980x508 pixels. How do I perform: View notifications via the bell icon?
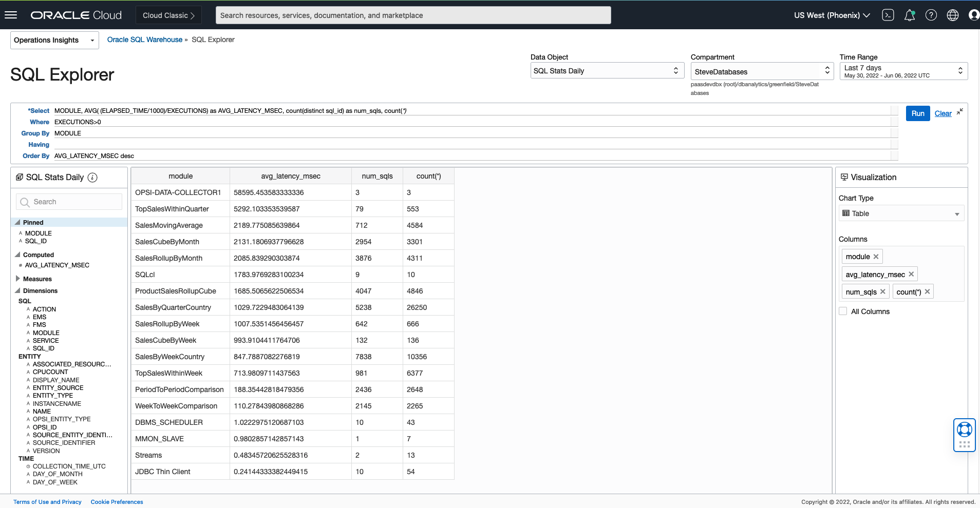point(909,15)
